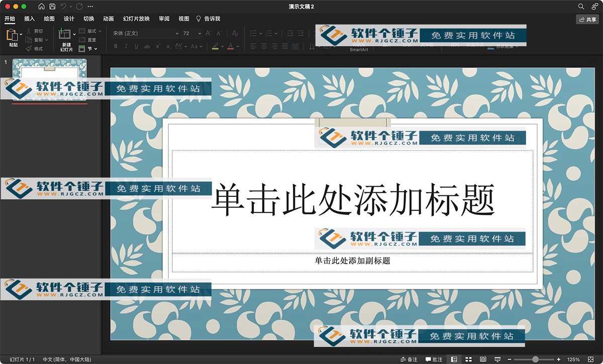The image size is (603, 364).
Task: Open the Draw (绘图) tab
Action: click(x=49, y=19)
